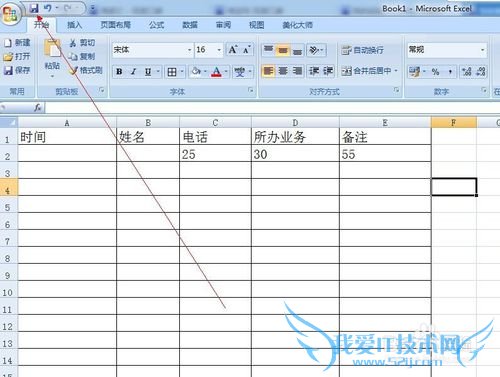Decrease font size with small A icon
Image resolution: width=500 pixels, height=377 pixels.
[x=246, y=50]
